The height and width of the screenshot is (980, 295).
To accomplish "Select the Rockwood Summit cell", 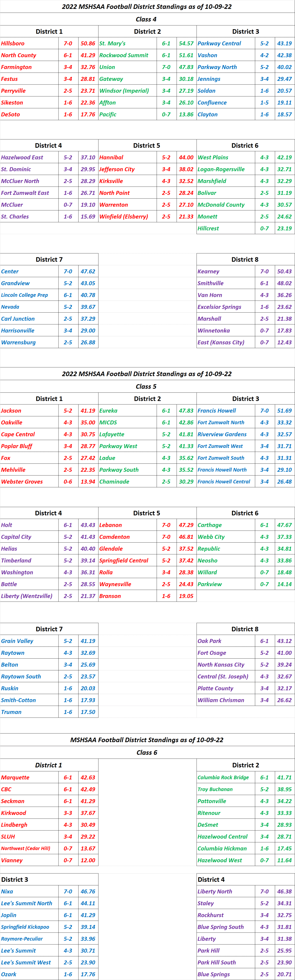I will coord(128,55).
